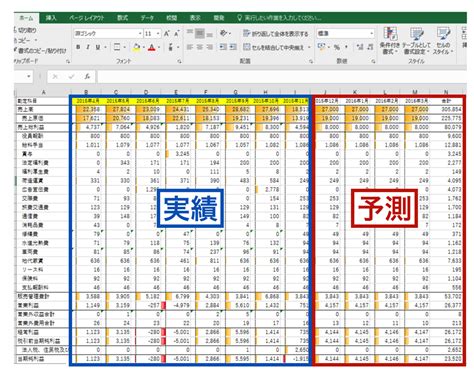The image size is (474, 373).
Task: Click the alignment (配置) group dialog launcher
Action: [x=311, y=61]
